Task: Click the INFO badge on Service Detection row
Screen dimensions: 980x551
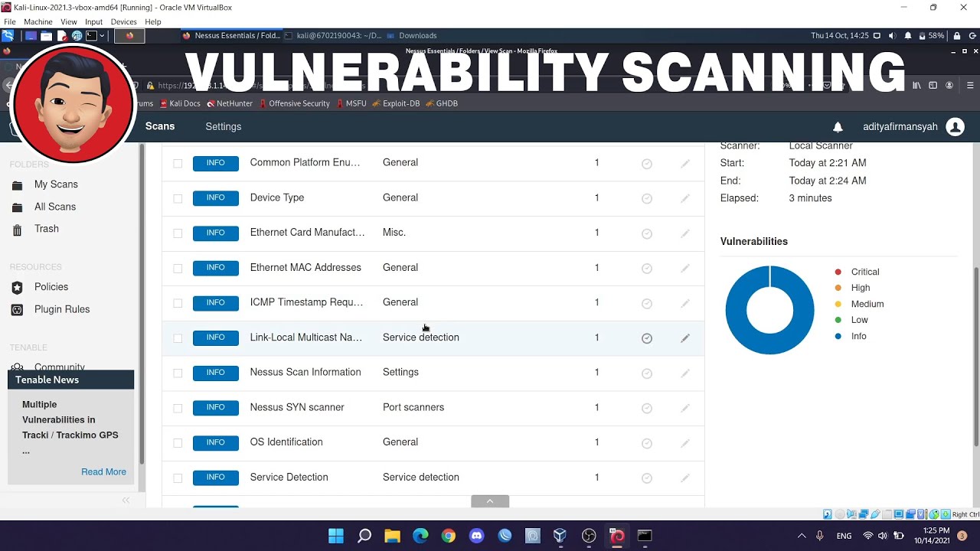Action: 216,478
